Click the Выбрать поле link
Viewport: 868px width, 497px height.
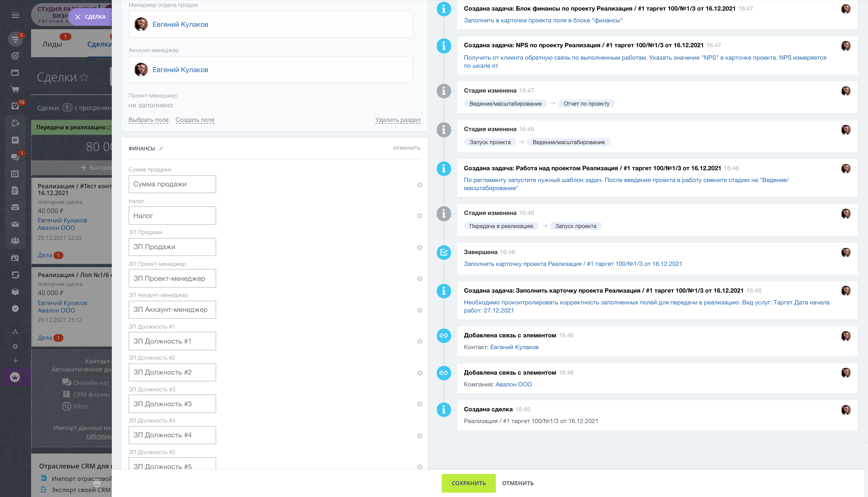pyautogui.click(x=148, y=120)
